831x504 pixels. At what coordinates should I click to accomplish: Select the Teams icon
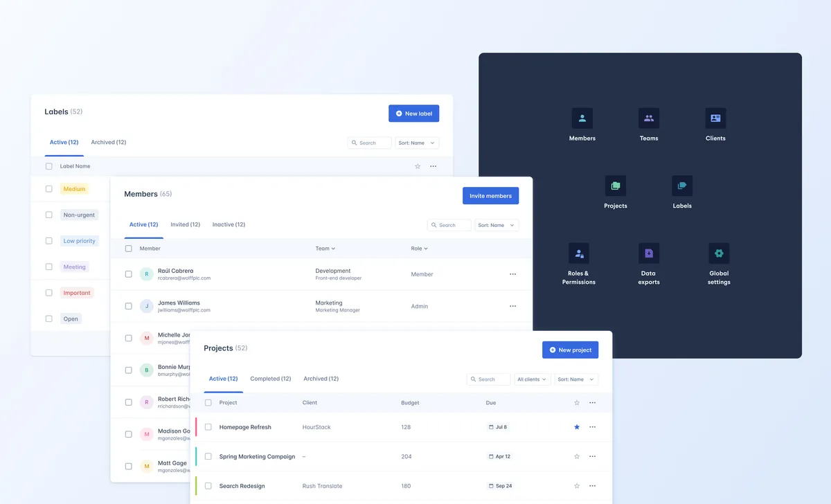(x=648, y=118)
